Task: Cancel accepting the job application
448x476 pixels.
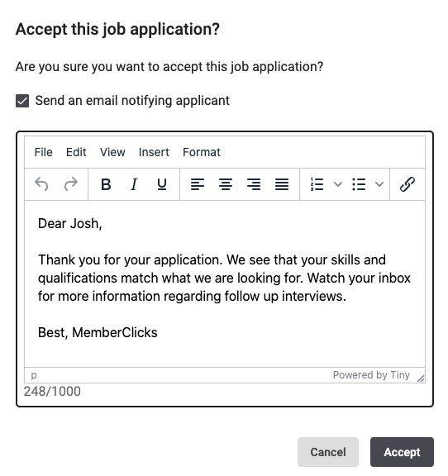Action: (x=328, y=452)
